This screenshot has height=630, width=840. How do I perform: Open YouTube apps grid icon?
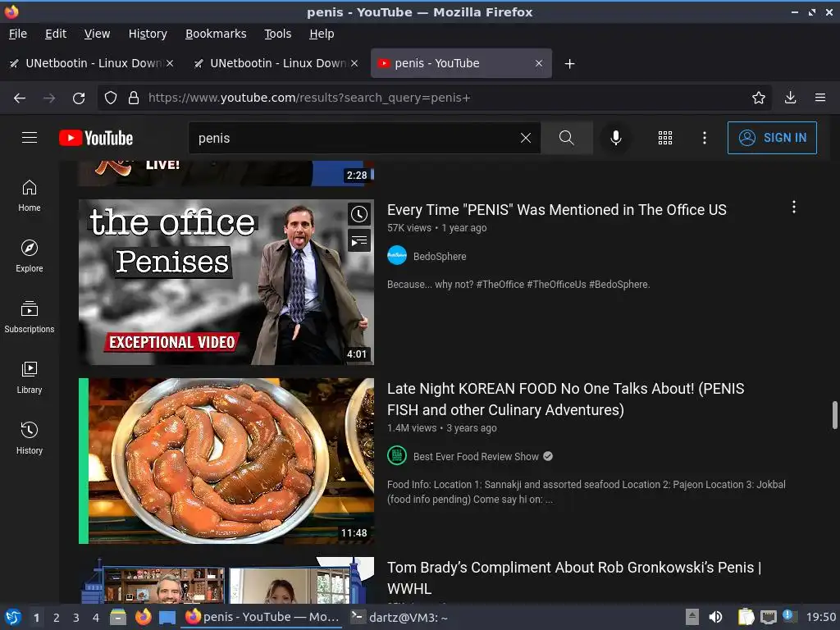click(x=664, y=138)
